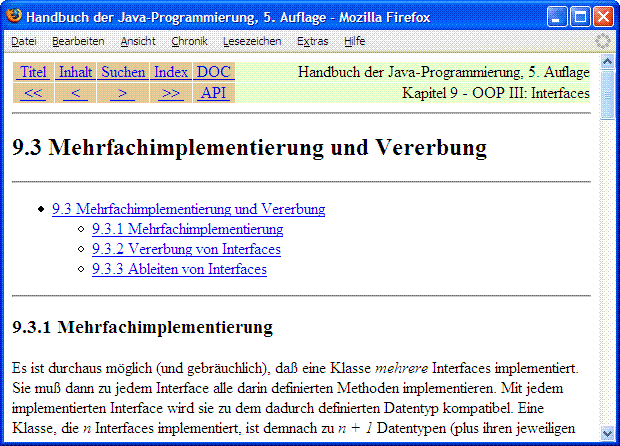Click the Firefox icon in title bar
The height and width of the screenshot is (446, 620).
14,17
